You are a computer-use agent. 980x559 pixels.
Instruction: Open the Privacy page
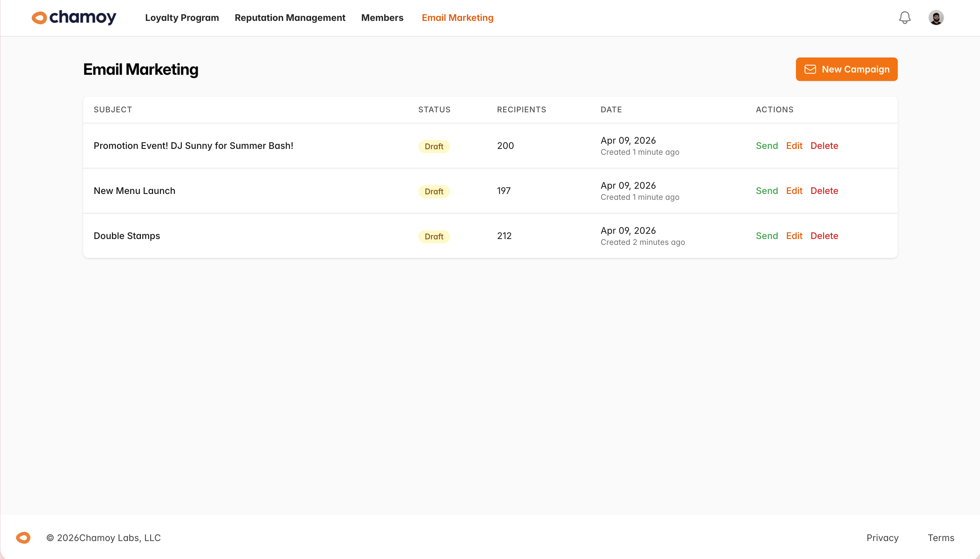[882, 538]
